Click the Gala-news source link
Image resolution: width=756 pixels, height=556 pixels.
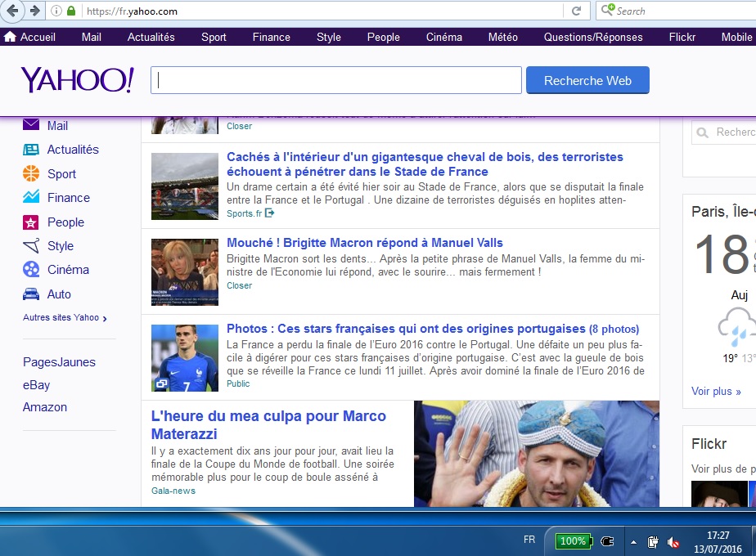173,491
